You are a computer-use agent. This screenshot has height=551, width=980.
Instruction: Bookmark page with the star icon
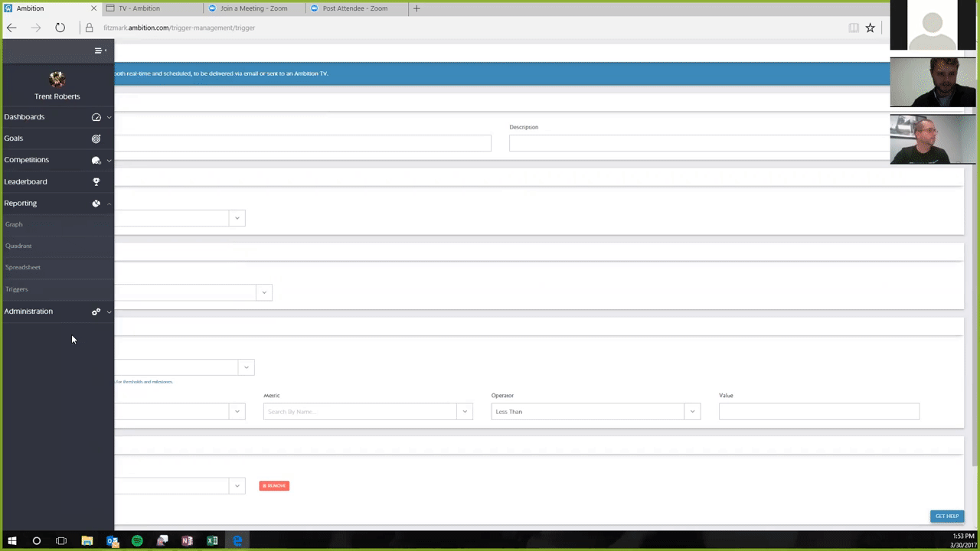(x=870, y=28)
